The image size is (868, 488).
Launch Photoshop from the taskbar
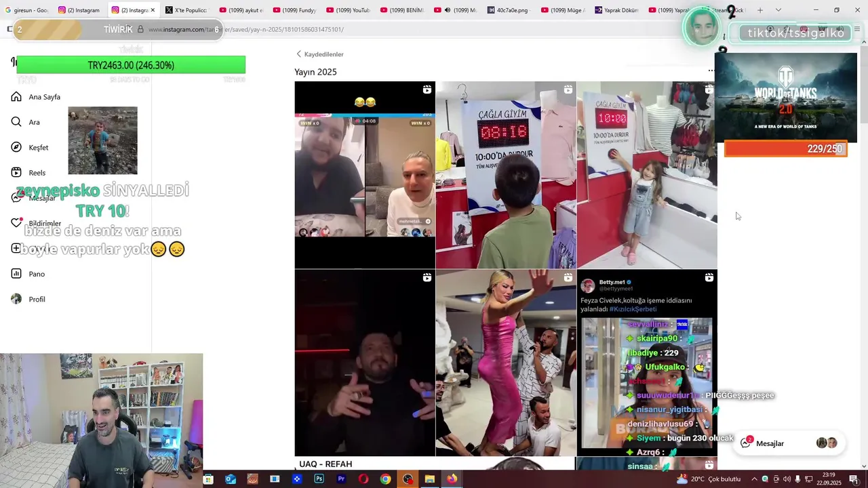point(319,479)
